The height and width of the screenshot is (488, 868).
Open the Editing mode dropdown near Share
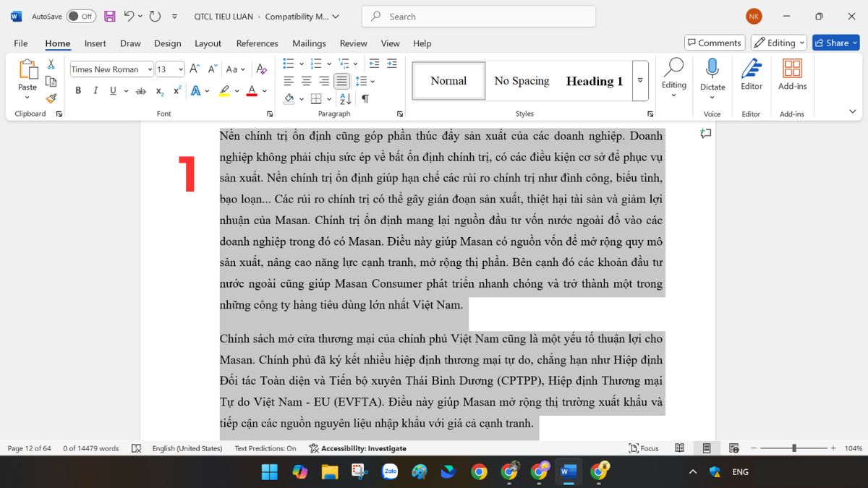pos(779,43)
